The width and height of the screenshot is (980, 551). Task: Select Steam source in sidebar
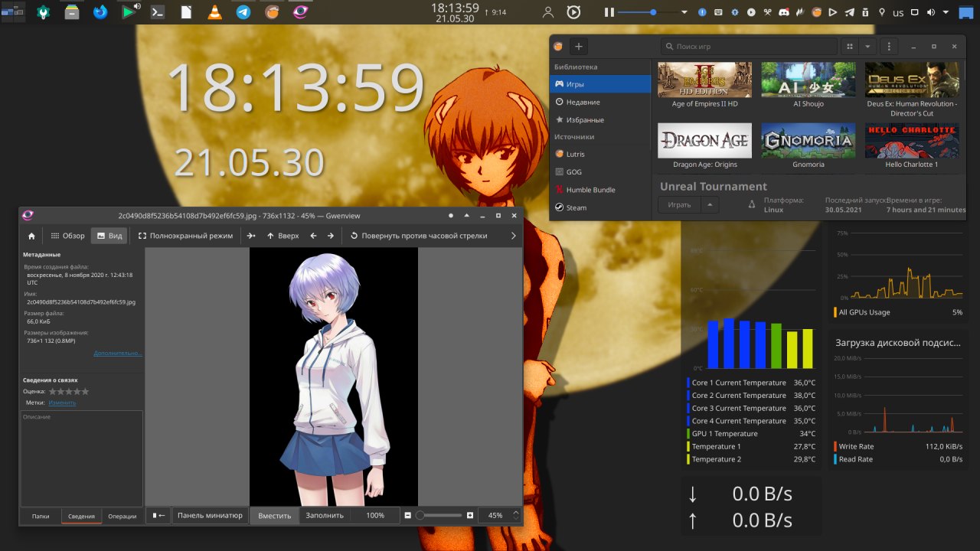click(600, 207)
